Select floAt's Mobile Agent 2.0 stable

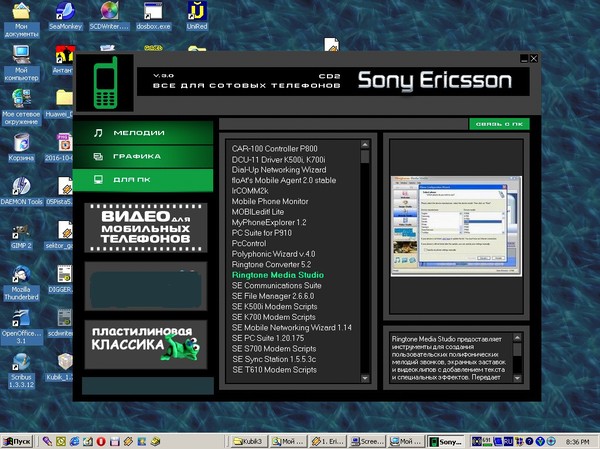point(284,180)
